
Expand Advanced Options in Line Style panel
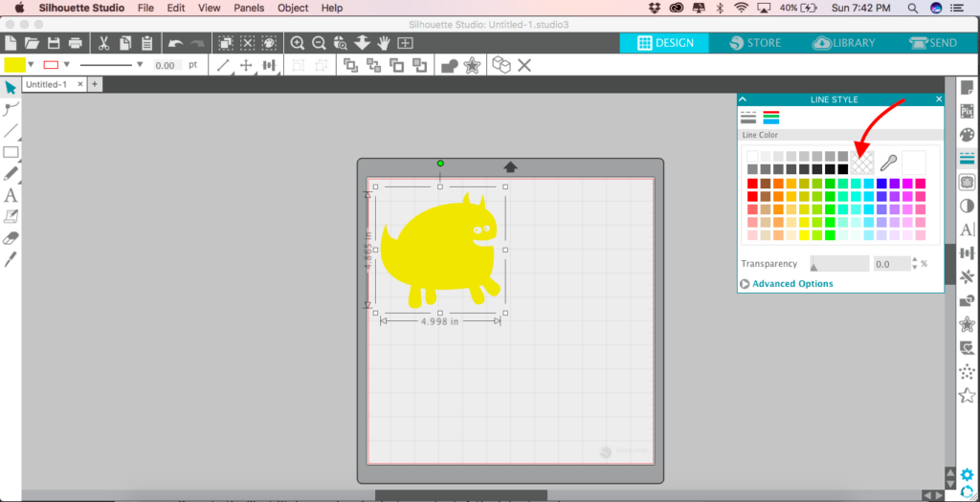coord(791,284)
